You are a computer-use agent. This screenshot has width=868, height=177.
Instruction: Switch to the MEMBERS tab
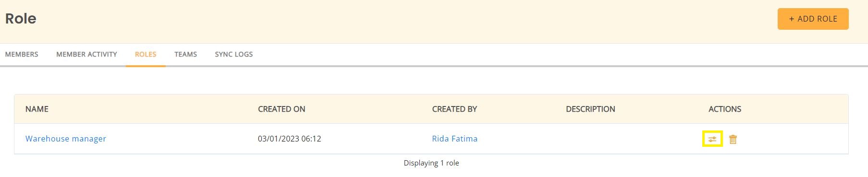(22, 54)
